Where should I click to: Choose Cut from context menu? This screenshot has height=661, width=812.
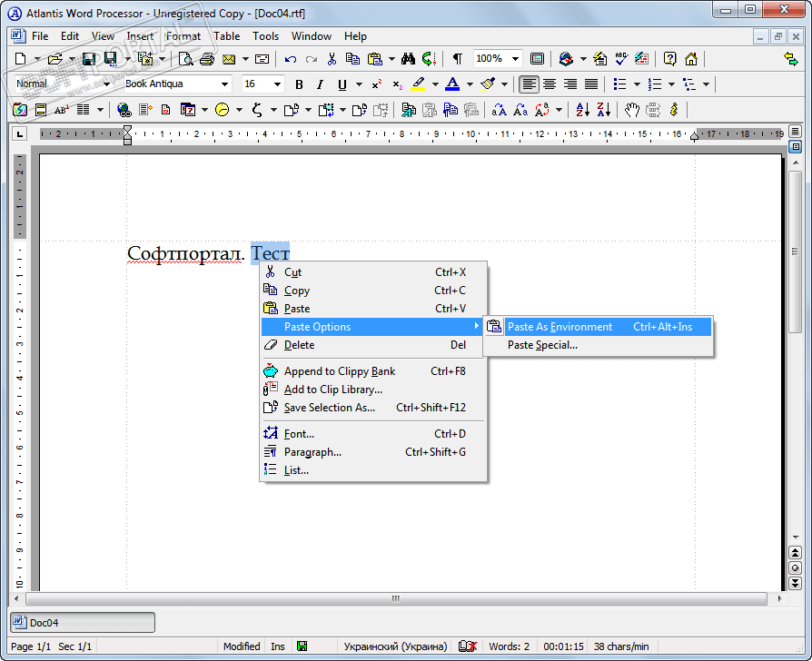[372, 272]
